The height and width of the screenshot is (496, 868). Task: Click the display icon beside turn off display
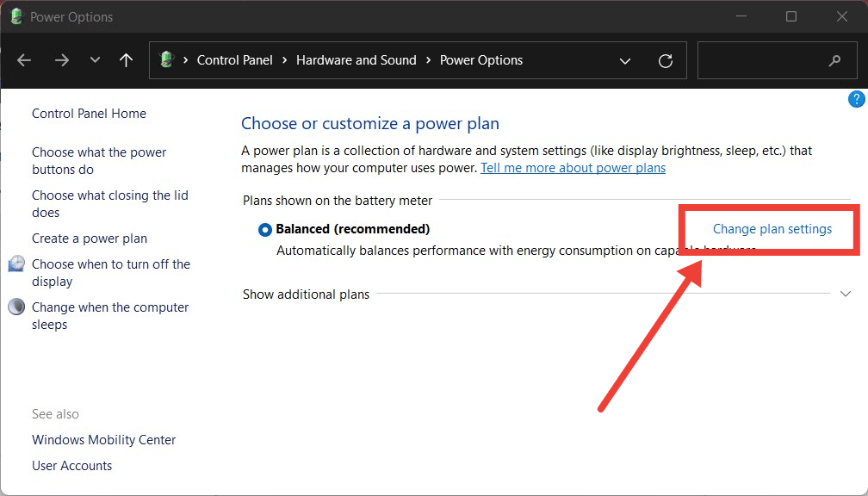[16, 264]
